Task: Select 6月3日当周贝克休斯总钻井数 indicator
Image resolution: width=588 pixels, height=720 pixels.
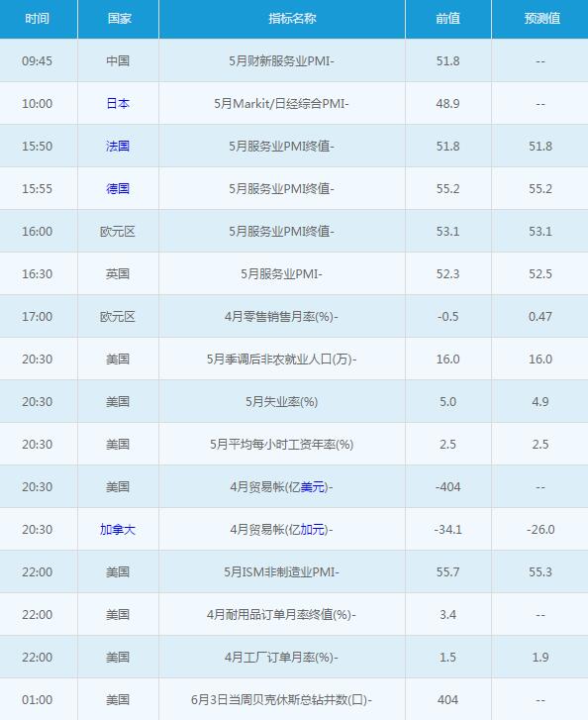Action: pyautogui.click(x=281, y=700)
